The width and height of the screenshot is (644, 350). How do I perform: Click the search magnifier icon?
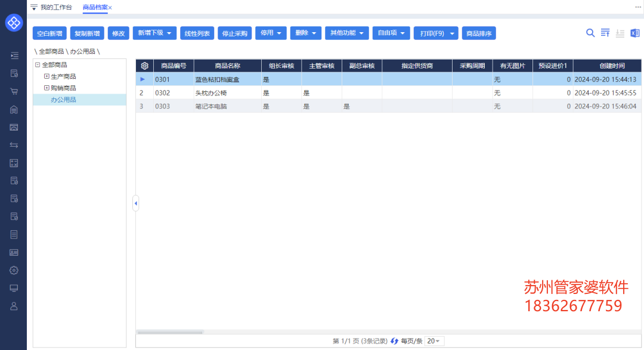[590, 33]
